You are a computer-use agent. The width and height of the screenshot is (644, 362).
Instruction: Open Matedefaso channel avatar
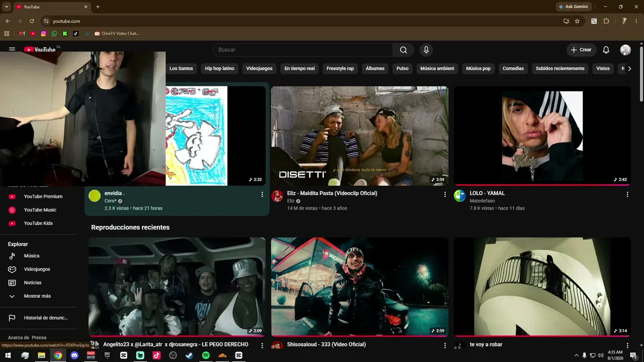pos(460,196)
